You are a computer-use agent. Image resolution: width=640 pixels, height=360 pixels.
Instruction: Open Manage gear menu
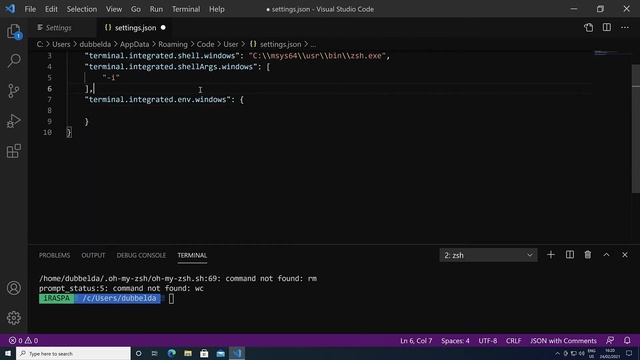(x=14, y=318)
